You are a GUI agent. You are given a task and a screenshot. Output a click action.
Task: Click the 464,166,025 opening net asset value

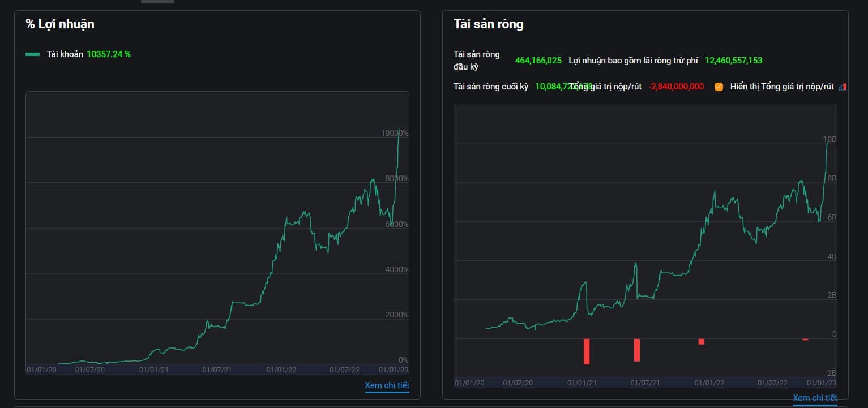click(538, 60)
